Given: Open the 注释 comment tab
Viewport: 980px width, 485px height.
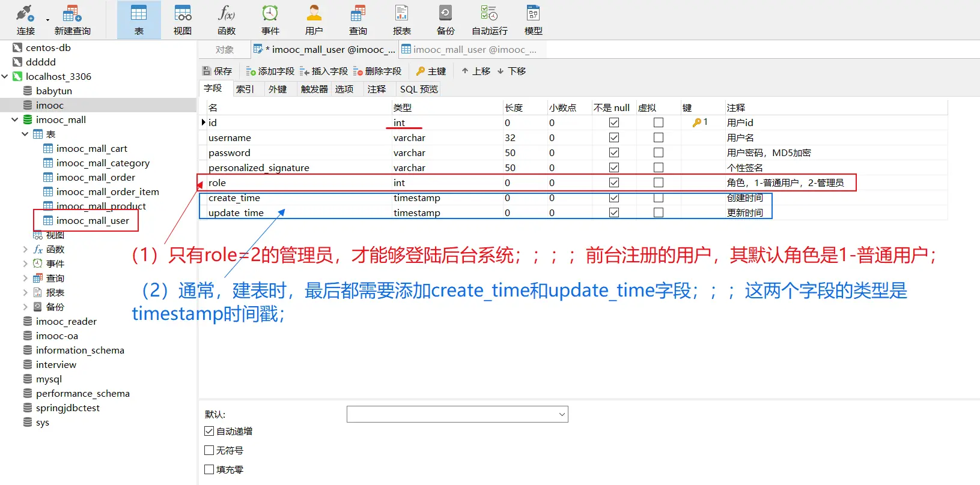Looking at the screenshot, I should (x=377, y=89).
